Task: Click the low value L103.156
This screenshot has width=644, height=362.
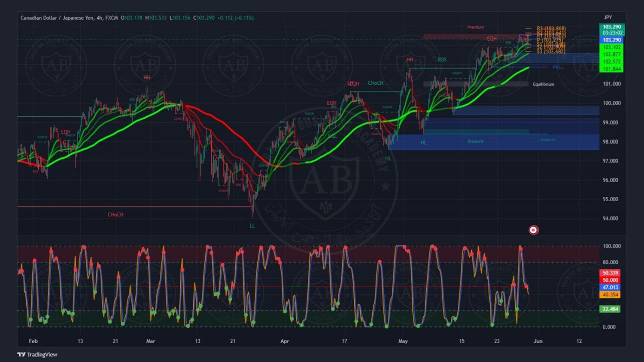Action: (180, 18)
